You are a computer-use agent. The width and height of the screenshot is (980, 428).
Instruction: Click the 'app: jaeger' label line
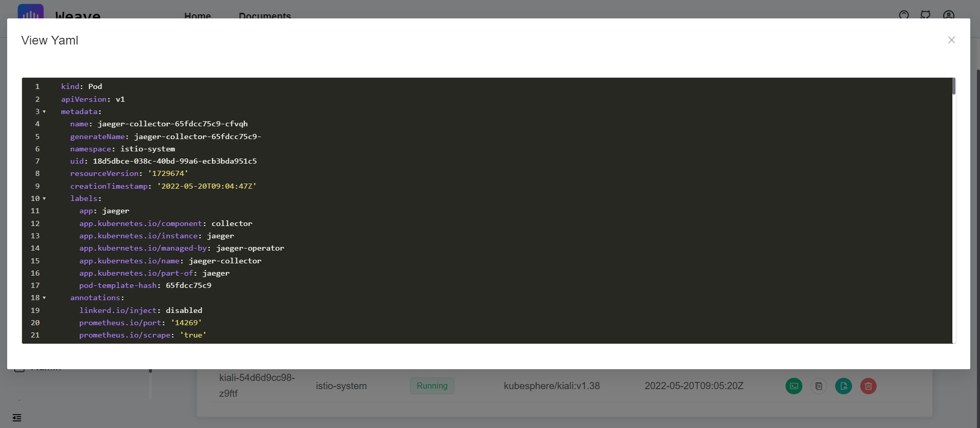pyautogui.click(x=104, y=211)
